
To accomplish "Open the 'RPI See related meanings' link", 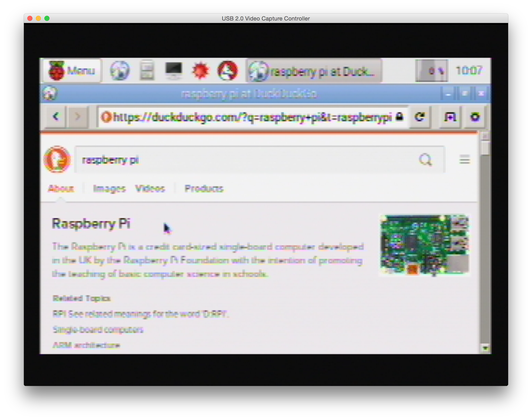I will coord(140,314).
